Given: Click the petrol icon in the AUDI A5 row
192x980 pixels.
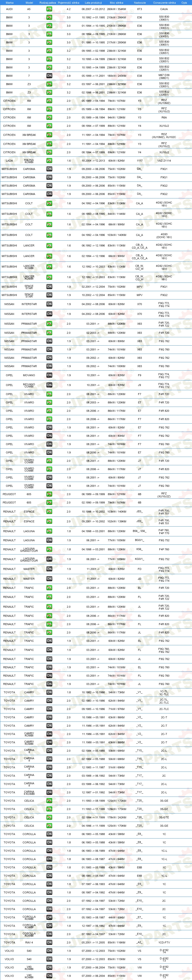Looking at the screenshot, I should click(x=49, y=9).
